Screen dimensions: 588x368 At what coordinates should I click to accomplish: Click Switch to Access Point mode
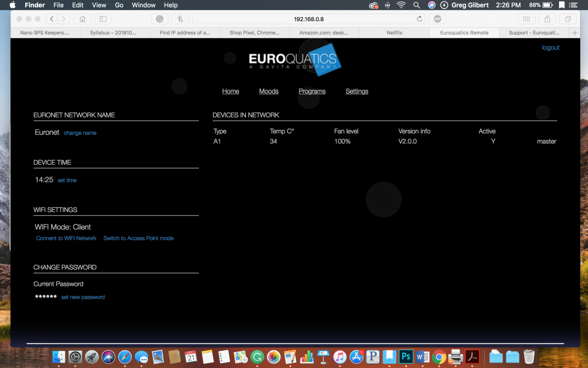(139, 238)
